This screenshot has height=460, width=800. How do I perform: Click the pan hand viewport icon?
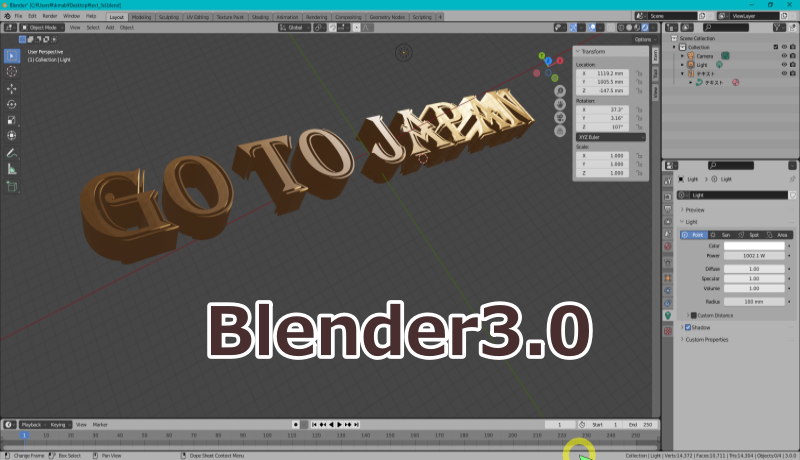point(560,104)
